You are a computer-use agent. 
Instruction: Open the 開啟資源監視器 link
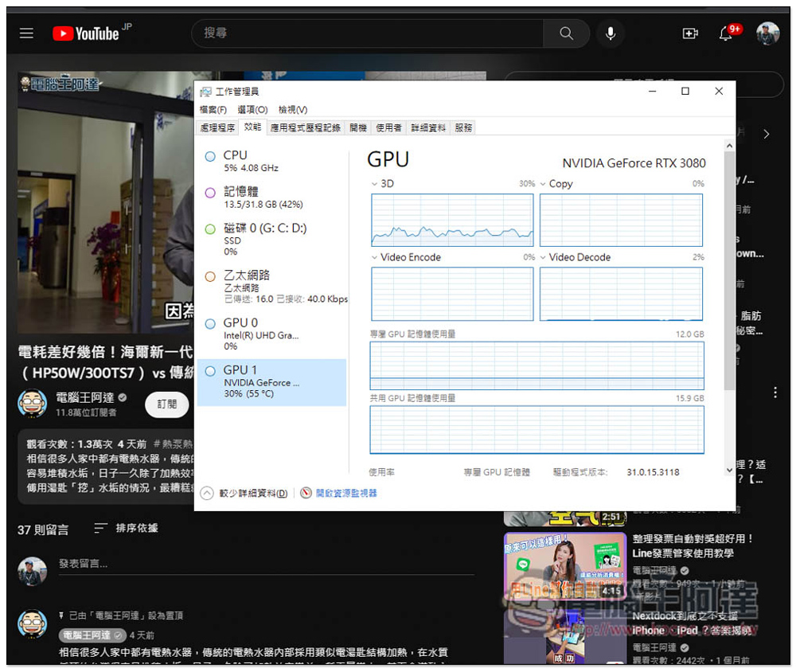pyautogui.click(x=346, y=493)
